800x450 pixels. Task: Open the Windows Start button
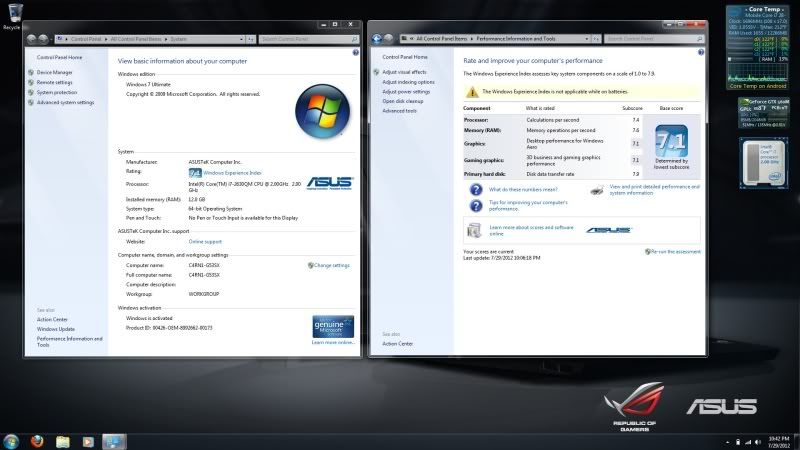pyautogui.click(x=11, y=441)
